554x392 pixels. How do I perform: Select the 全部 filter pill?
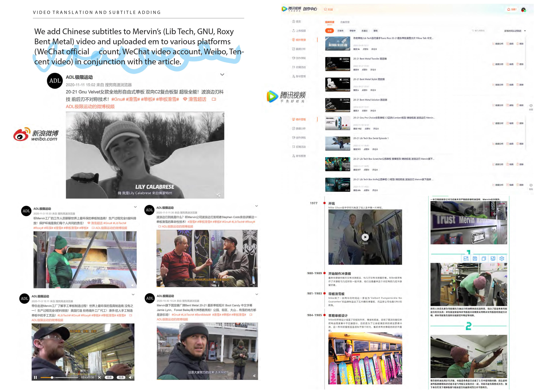pos(329,31)
